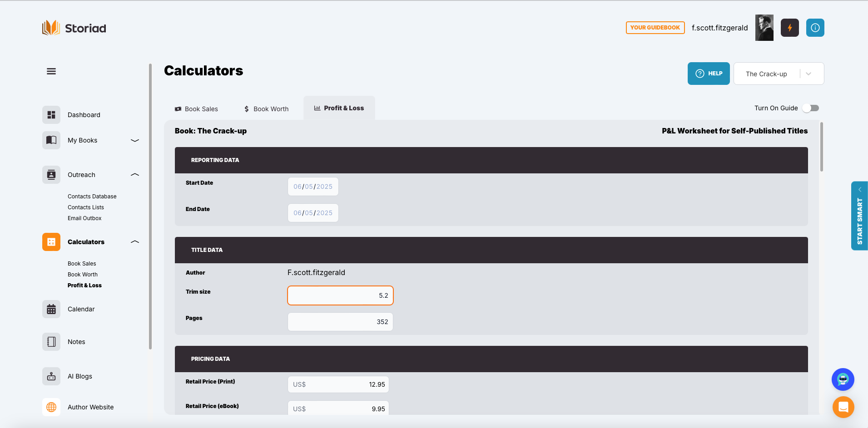The image size is (868, 428).
Task: Open Contacts Database in sidebar
Action: (92, 197)
